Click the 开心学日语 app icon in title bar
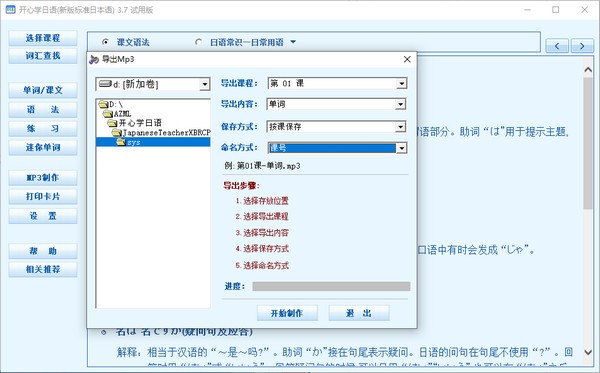The image size is (600, 373). 10,10
